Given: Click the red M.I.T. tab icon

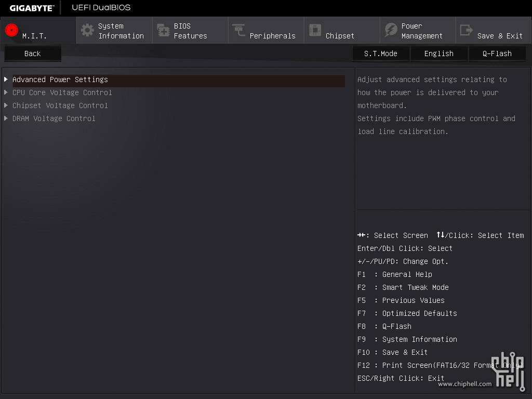Looking at the screenshot, I should point(11,30).
